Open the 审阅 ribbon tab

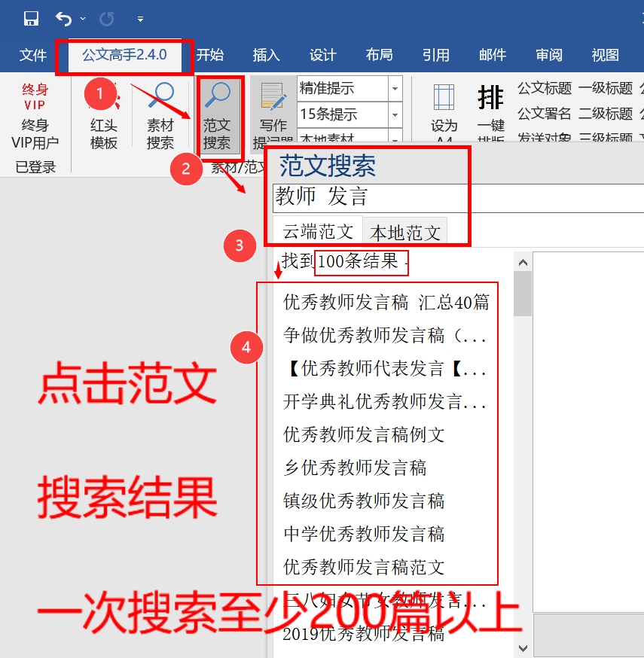tap(548, 55)
